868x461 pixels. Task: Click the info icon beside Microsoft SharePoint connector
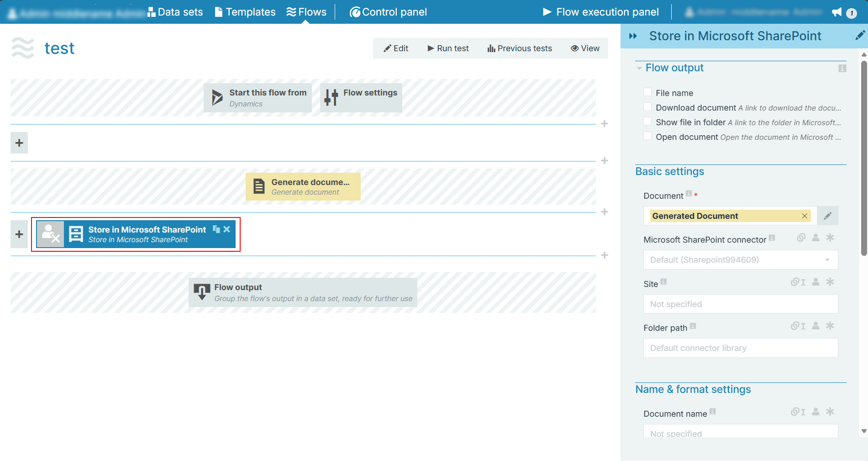pyautogui.click(x=772, y=238)
